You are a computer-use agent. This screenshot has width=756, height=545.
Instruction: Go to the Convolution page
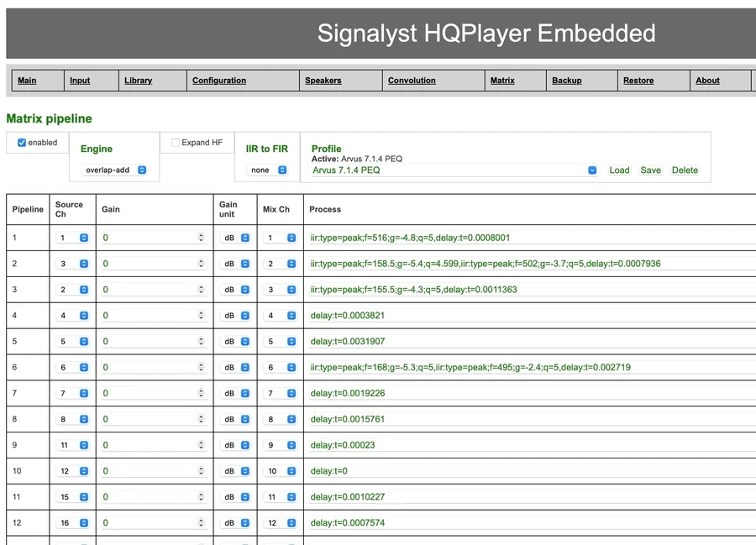pyautogui.click(x=412, y=81)
